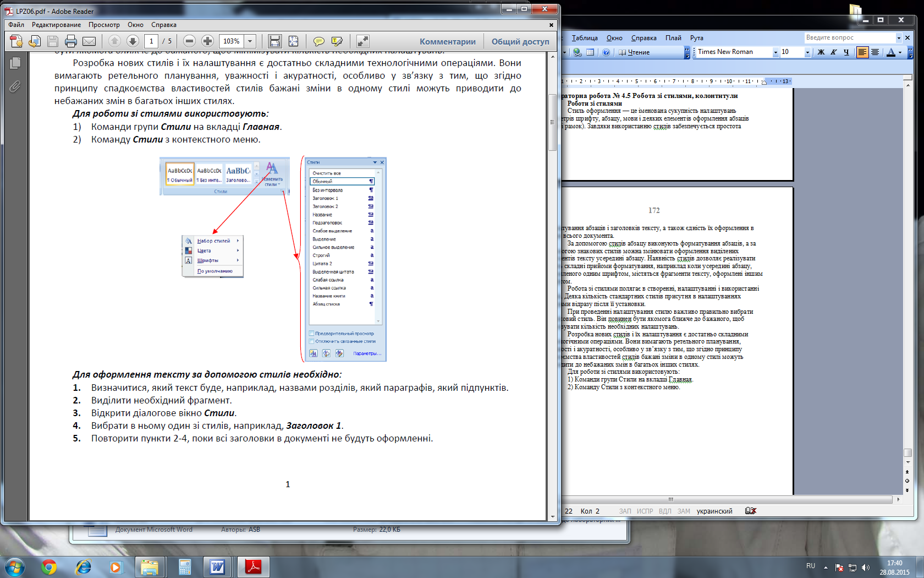924x578 pixels.
Task: Click Create PDF icon in Adobe Reader
Action: coord(16,41)
